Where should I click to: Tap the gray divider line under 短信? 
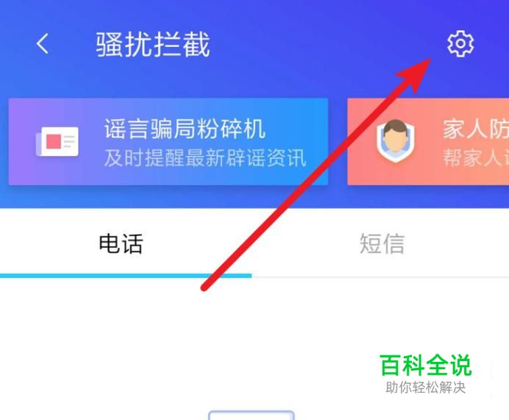380,277
